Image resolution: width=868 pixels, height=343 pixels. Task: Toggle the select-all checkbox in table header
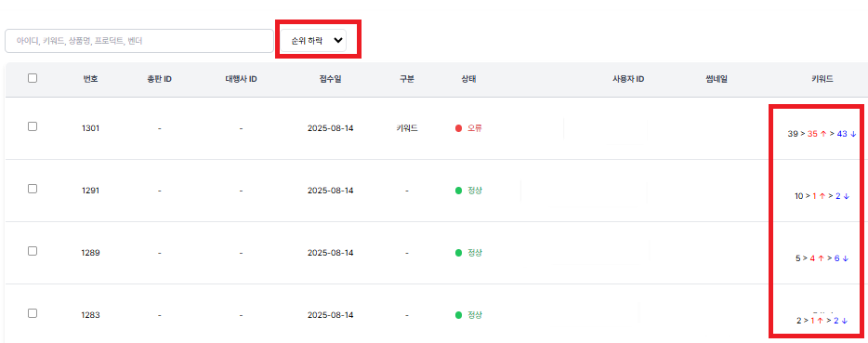click(x=33, y=78)
